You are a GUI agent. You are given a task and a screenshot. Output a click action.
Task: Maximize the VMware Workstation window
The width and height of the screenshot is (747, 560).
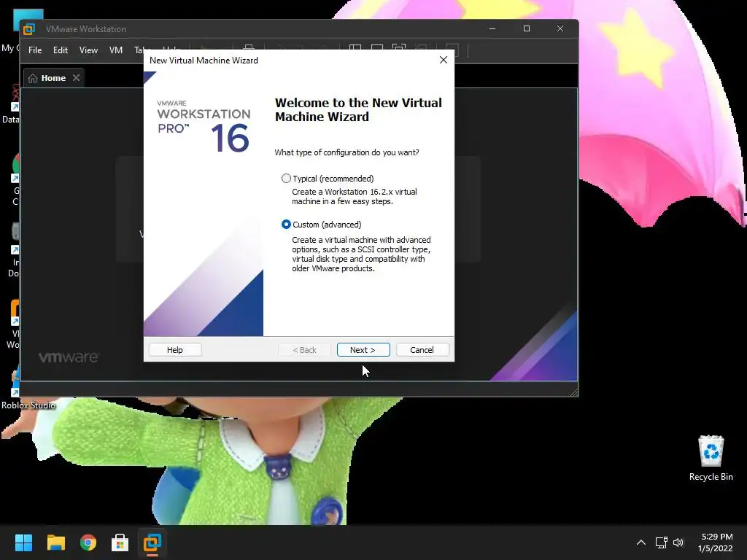pyautogui.click(x=527, y=28)
